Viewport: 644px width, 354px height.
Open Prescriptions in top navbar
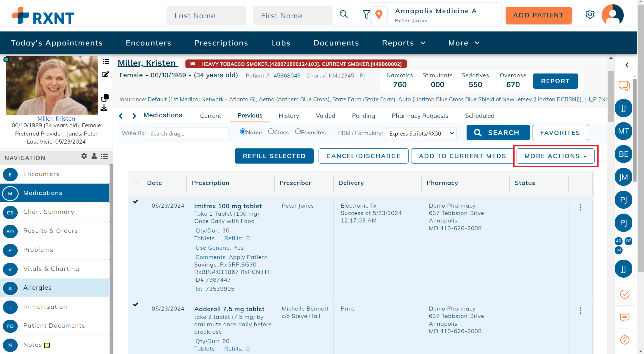pos(221,43)
